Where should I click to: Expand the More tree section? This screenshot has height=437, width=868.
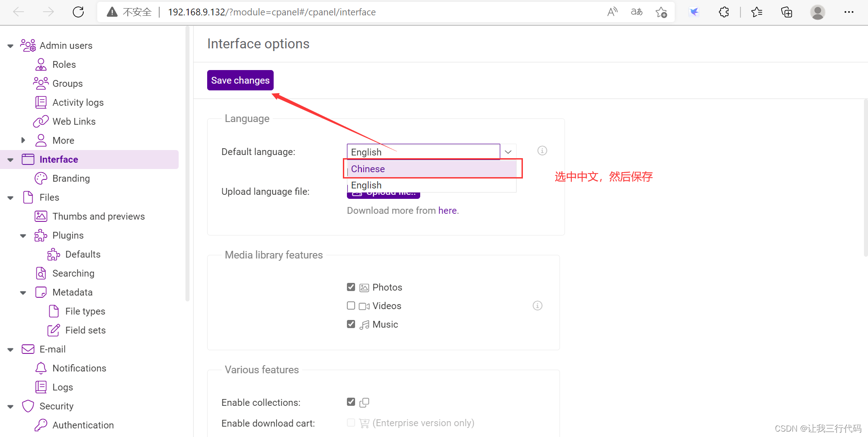(23, 141)
